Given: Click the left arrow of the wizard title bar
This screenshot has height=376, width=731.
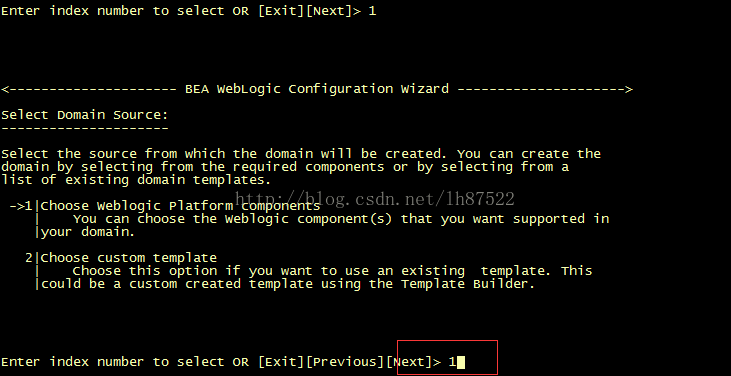Looking at the screenshot, I should pos(5,89).
